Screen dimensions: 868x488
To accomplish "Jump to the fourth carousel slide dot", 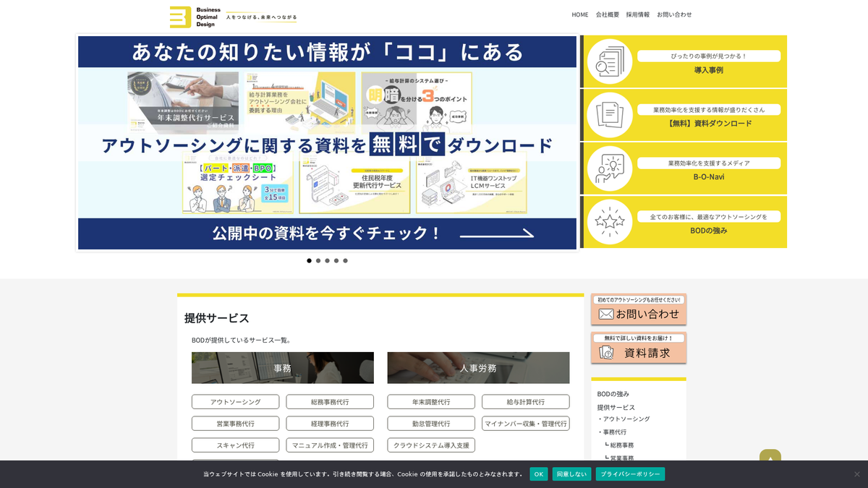I will point(336,261).
